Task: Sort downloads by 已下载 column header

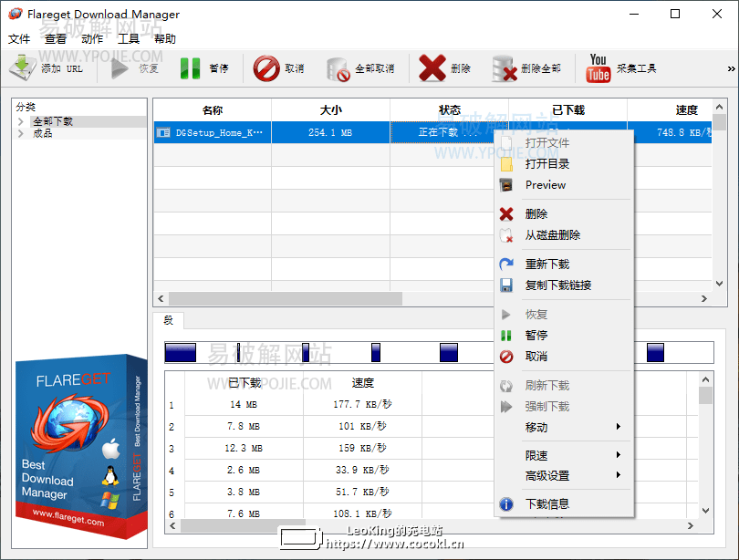Action: (x=567, y=110)
